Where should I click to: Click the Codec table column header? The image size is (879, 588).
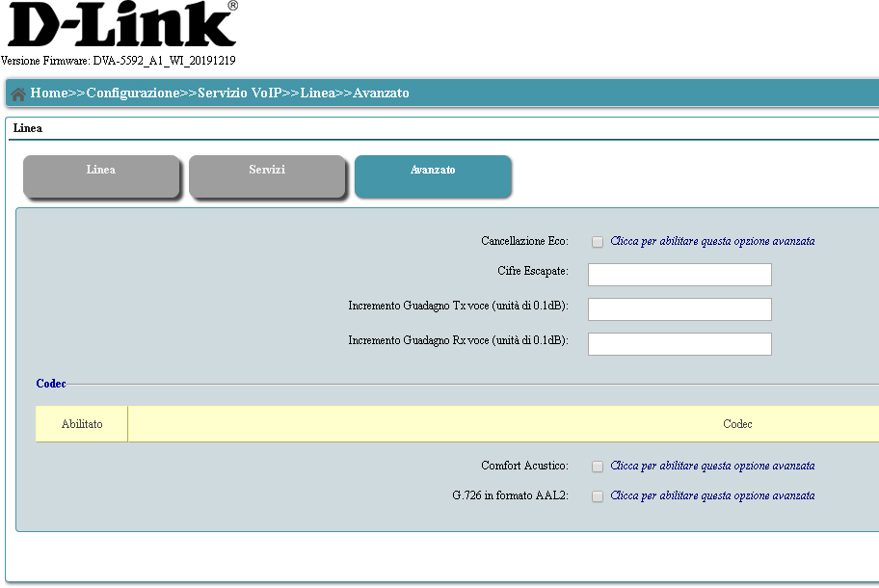pyautogui.click(x=737, y=424)
